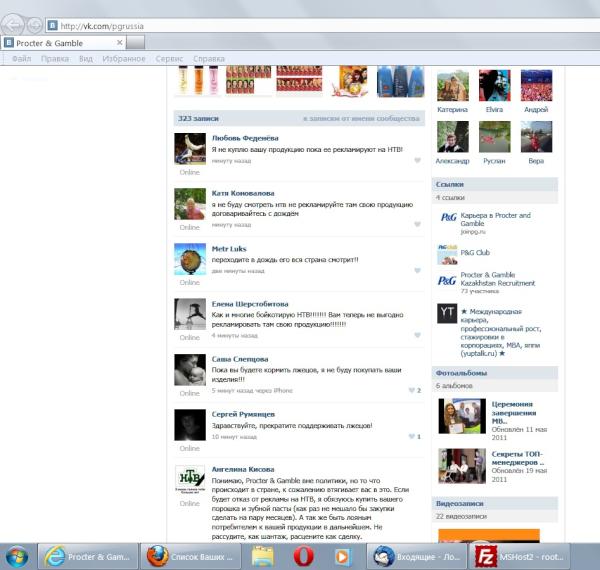Screen dimensions: 600x570
Task: Open Любовь Феденёва's avatar photo
Action: click(x=190, y=149)
